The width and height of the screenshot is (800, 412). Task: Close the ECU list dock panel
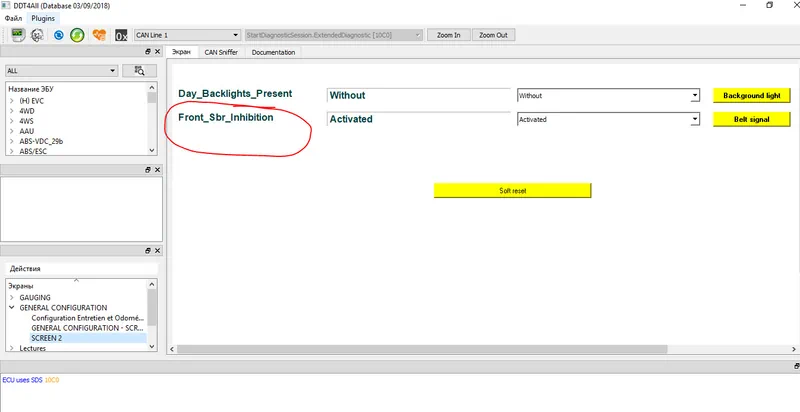point(157,52)
